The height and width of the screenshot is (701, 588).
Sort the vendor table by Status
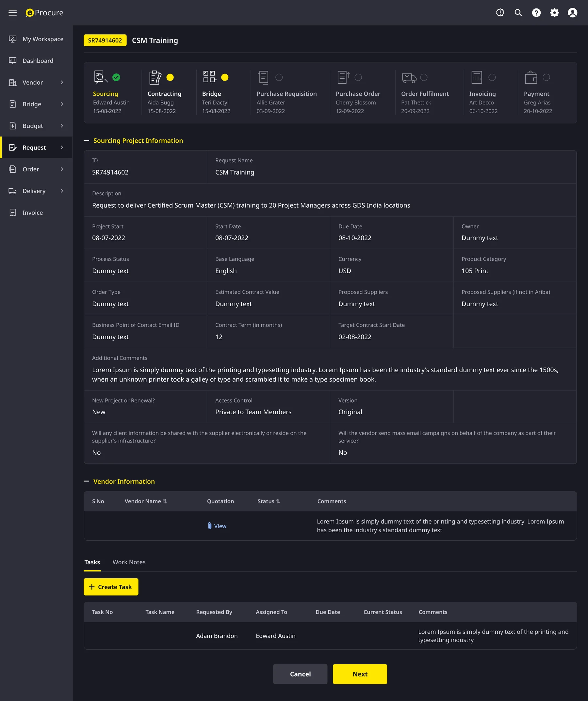tap(278, 502)
